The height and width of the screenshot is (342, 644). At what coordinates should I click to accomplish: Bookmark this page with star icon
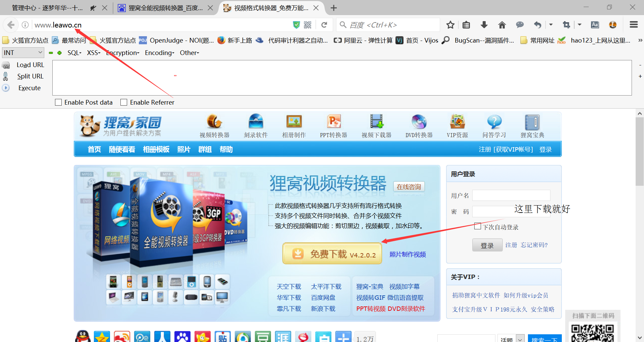(450, 25)
